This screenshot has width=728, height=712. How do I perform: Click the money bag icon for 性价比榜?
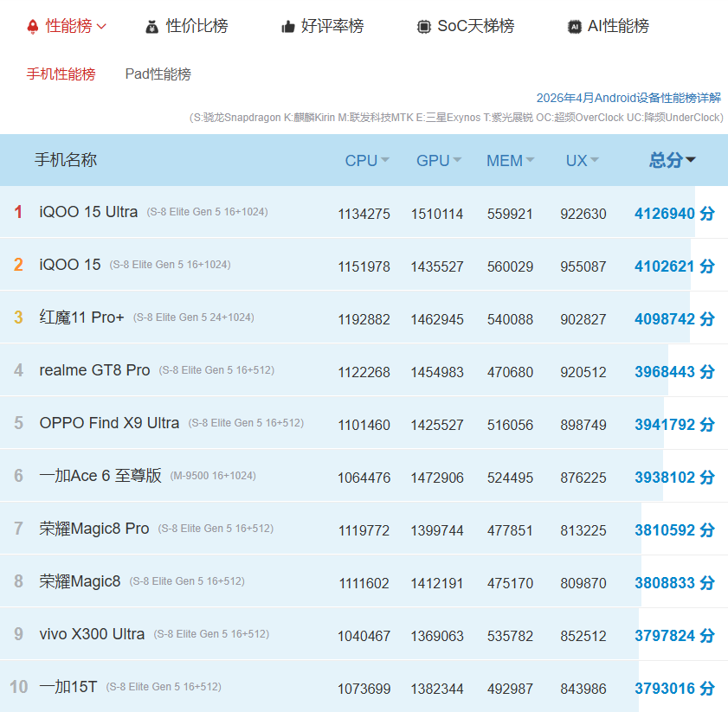(151, 27)
